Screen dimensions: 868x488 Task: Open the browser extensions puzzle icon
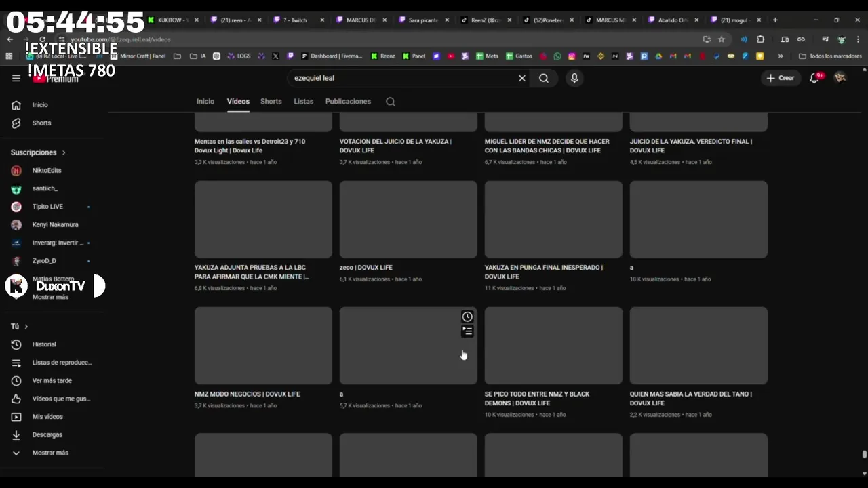tap(760, 39)
